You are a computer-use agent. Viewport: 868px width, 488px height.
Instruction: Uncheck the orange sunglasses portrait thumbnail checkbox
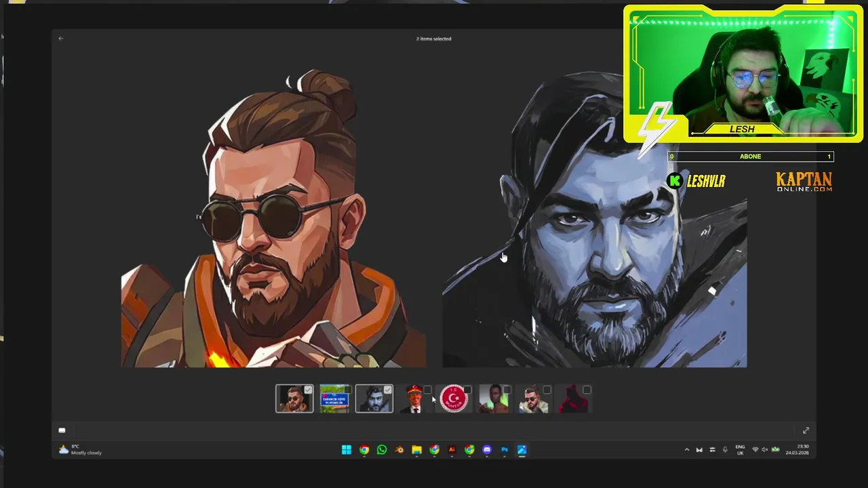[308, 390]
